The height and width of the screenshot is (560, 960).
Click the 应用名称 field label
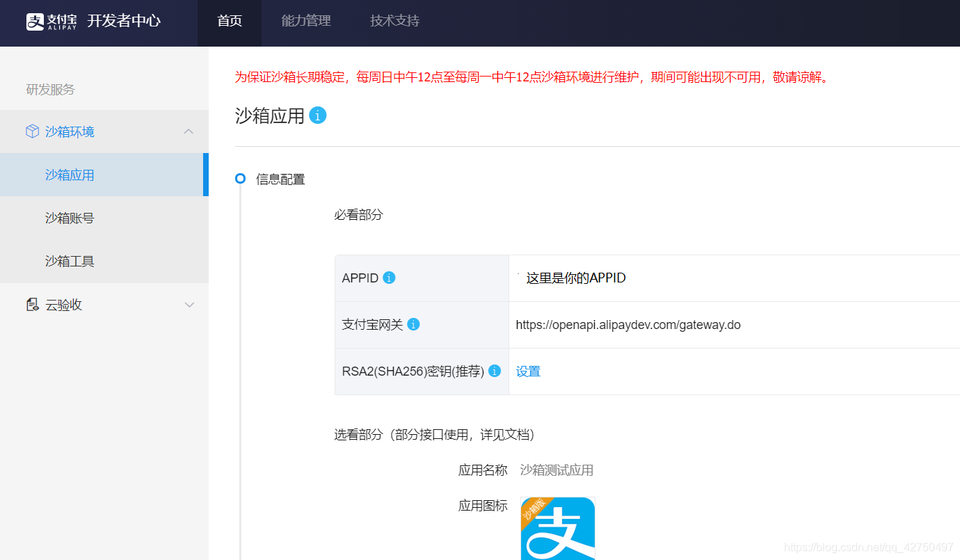[x=483, y=470]
